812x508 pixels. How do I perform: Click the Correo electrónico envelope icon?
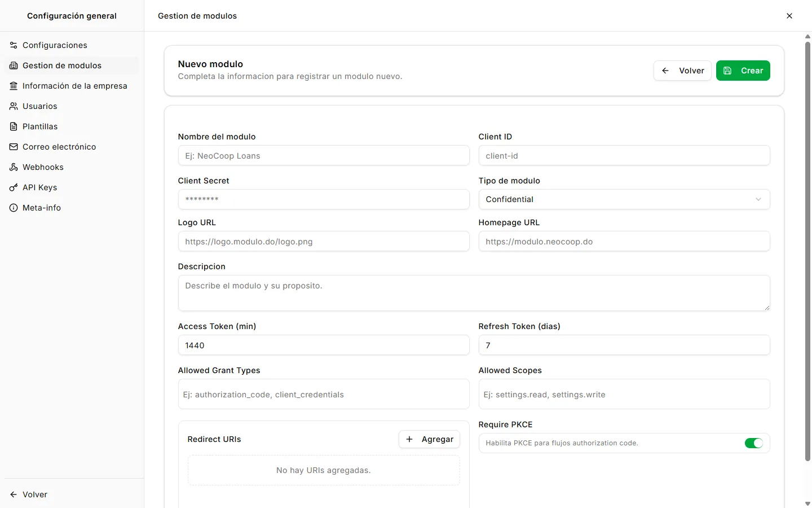point(14,147)
